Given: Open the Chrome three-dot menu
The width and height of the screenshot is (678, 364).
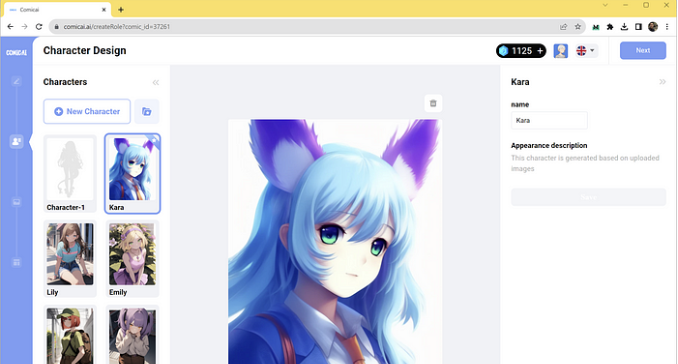Looking at the screenshot, I should pyautogui.click(x=667, y=27).
